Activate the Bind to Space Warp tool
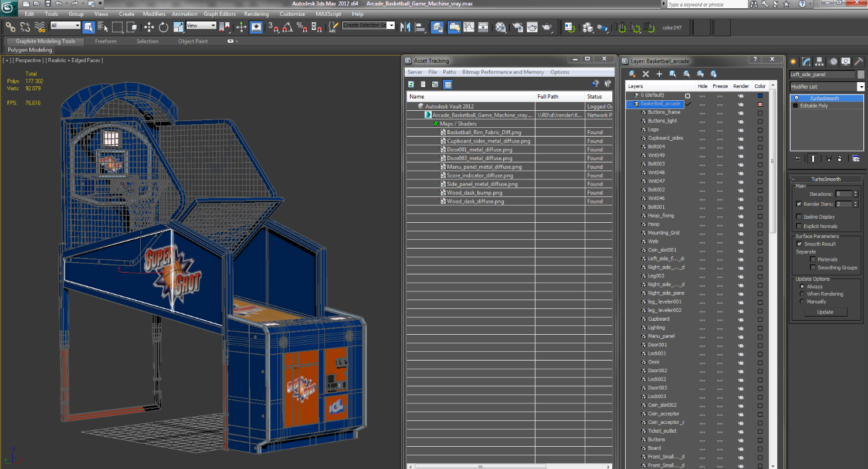Image resolution: width=868 pixels, height=469 pixels. point(40,27)
